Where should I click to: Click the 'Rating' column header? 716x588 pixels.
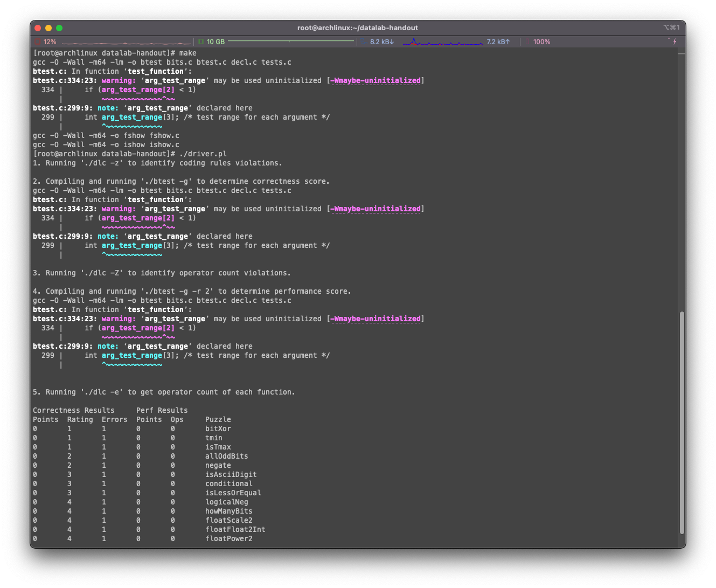[80, 419]
